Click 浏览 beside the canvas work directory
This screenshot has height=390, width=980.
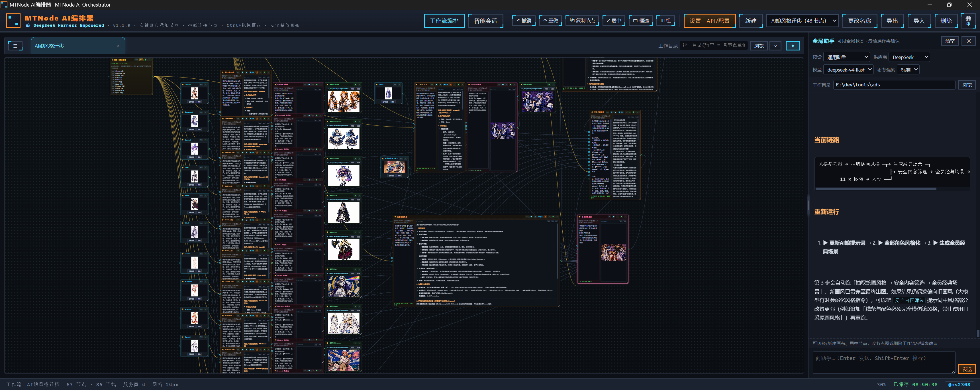pos(759,46)
